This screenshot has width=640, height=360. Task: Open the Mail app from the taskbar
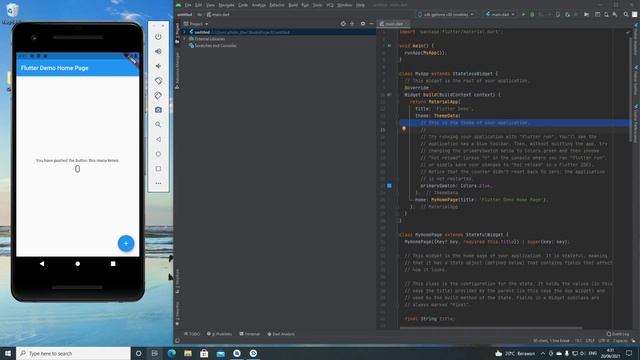point(220,353)
